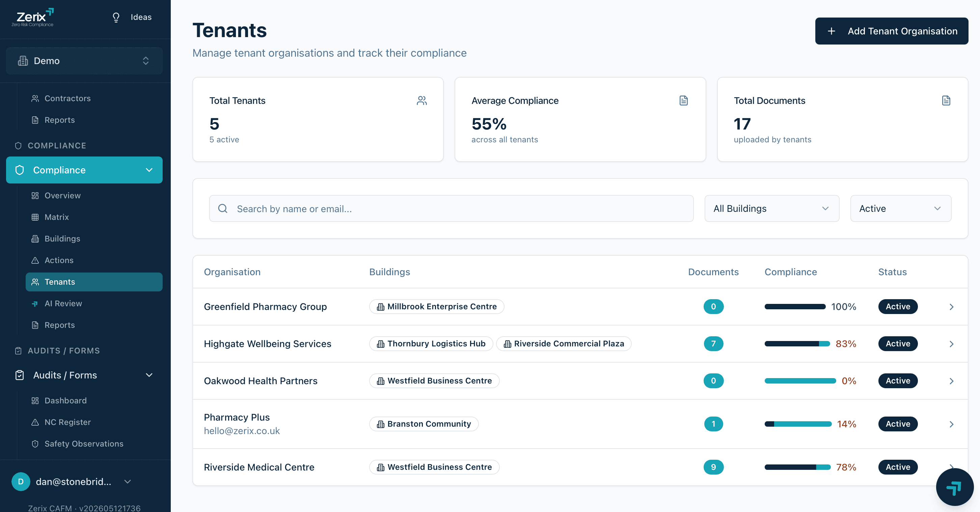Click hello@zerix.co.uk email link
The width and height of the screenshot is (980, 512).
(242, 431)
